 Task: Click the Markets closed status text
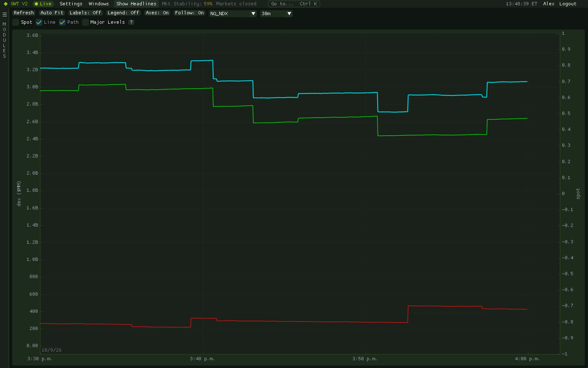(236, 4)
